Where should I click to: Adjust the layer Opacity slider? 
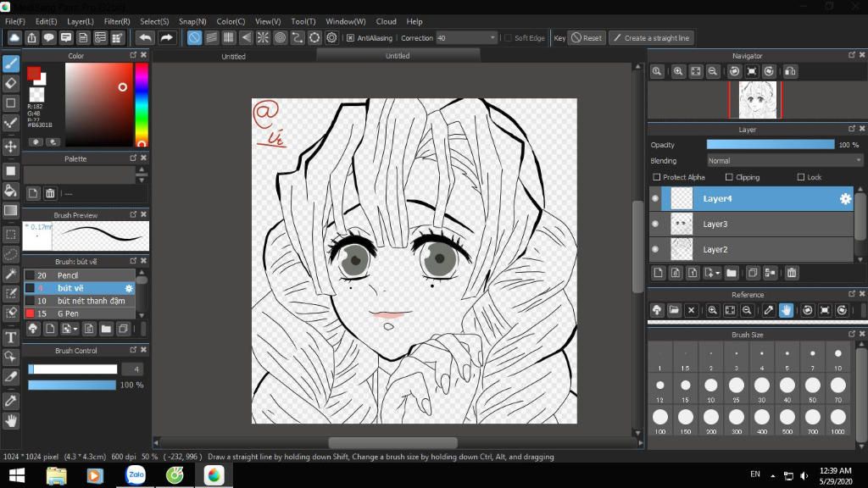[770, 144]
